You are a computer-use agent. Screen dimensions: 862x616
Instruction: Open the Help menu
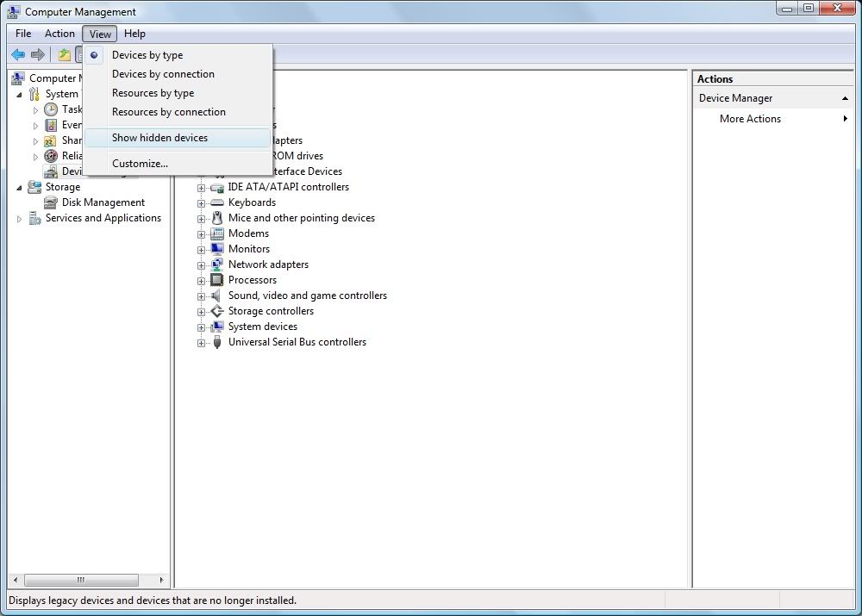click(134, 34)
